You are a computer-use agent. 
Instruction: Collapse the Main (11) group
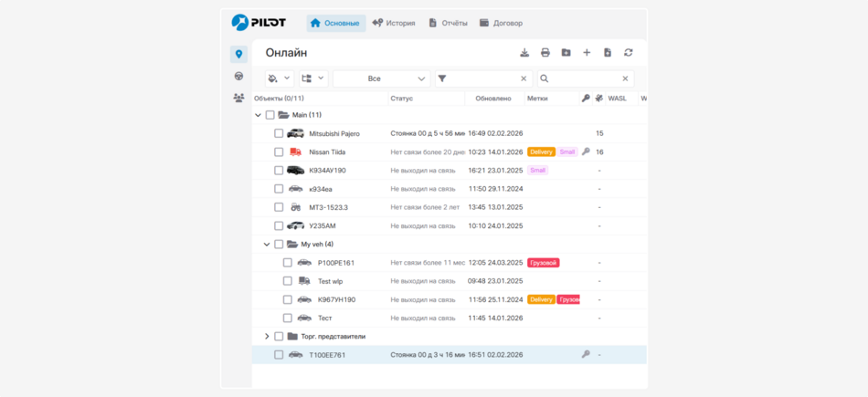click(x=259, y=115)
